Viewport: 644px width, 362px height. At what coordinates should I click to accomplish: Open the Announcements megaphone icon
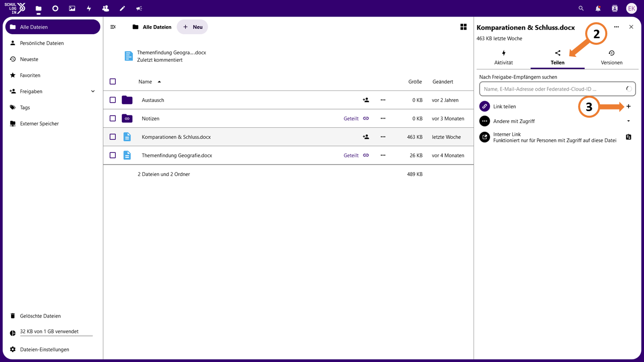(139, 9)
